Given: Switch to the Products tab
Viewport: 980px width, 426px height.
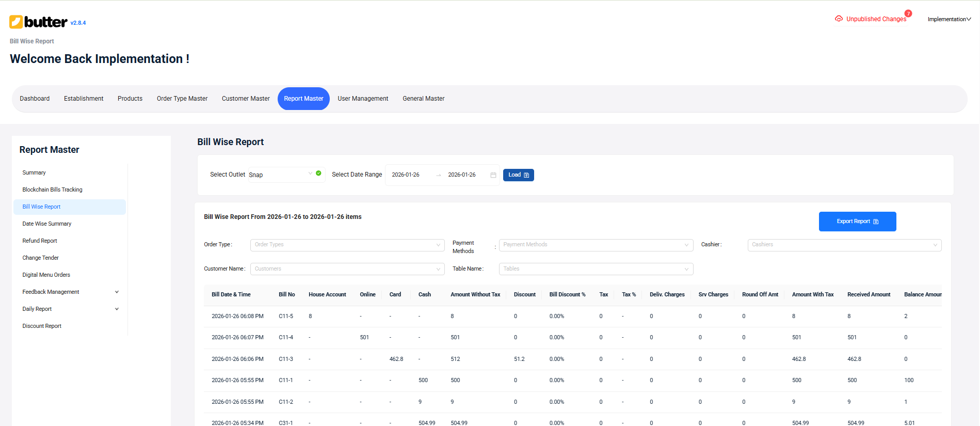Looking at the screenshot, I should pyautogui.click(x=130, y=99).
